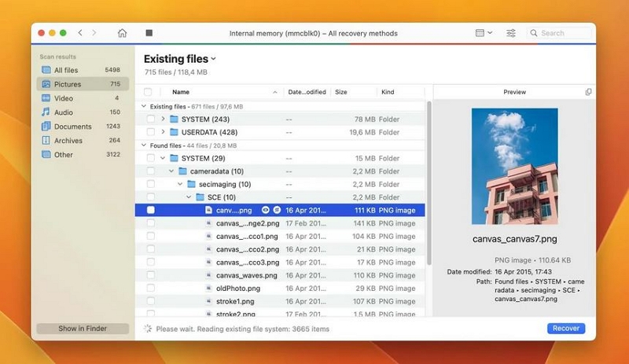Click the pop-out icon in Preview header
The width and height of the screenshot is (629, 364).
(x=588, y=92)
